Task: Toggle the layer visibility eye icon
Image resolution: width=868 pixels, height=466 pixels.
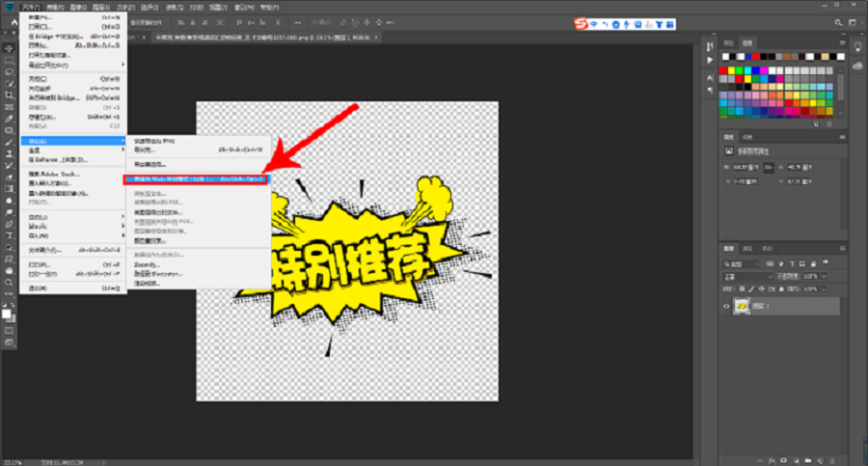Action: [725, 306]
